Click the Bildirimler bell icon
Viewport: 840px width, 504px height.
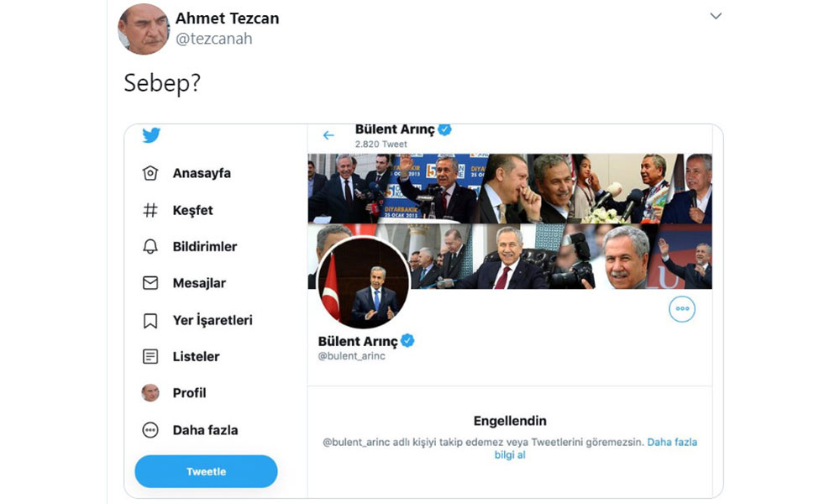150,247
